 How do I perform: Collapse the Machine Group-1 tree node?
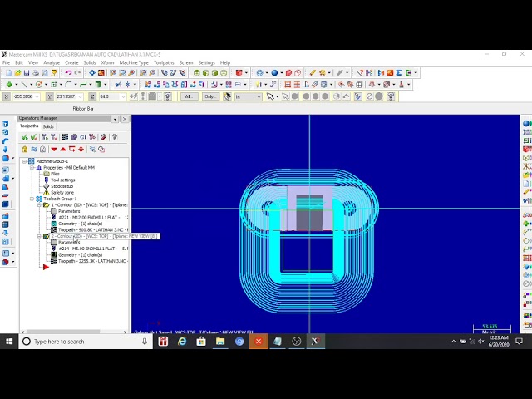[24, 161]
